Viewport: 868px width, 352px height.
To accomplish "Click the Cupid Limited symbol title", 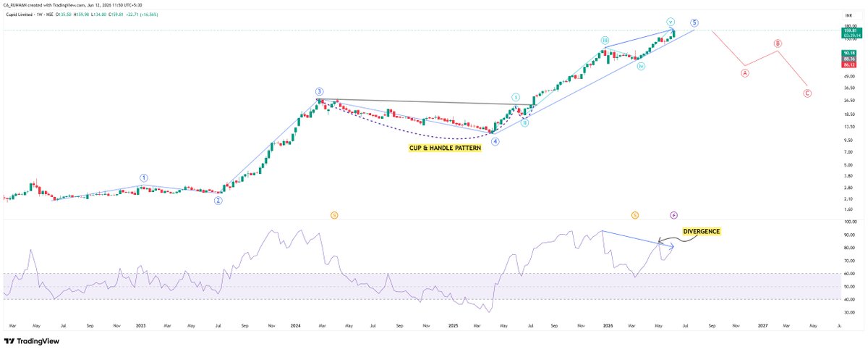I will [18, 14].
